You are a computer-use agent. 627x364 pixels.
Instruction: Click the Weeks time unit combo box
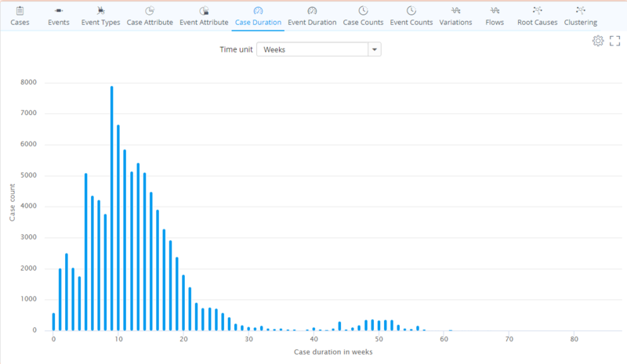[319, 49]
